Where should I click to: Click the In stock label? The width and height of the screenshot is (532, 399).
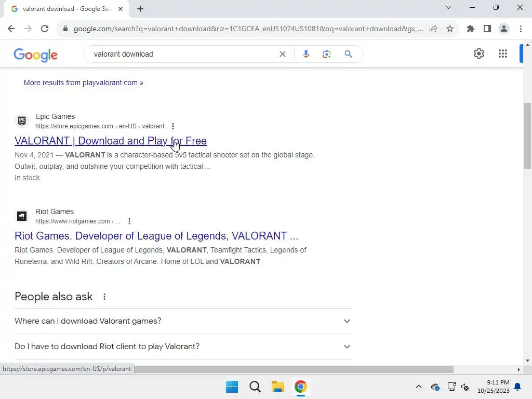click(27, 178)
